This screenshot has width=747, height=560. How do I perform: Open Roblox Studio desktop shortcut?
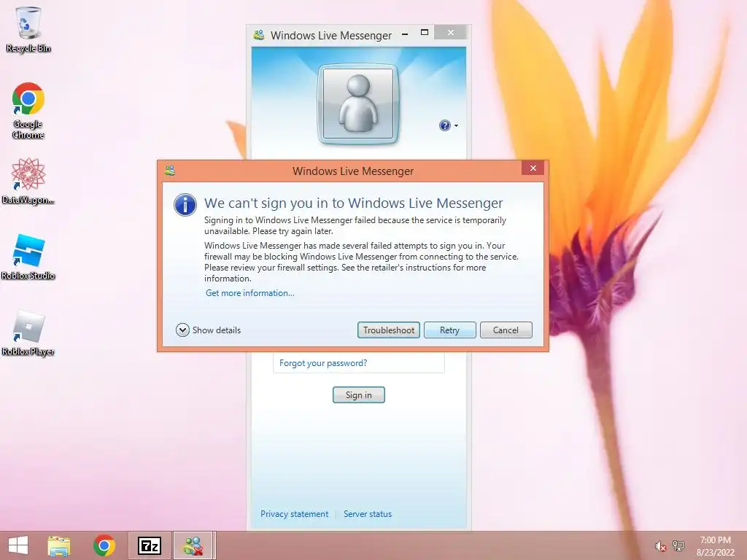click(28, 257)
